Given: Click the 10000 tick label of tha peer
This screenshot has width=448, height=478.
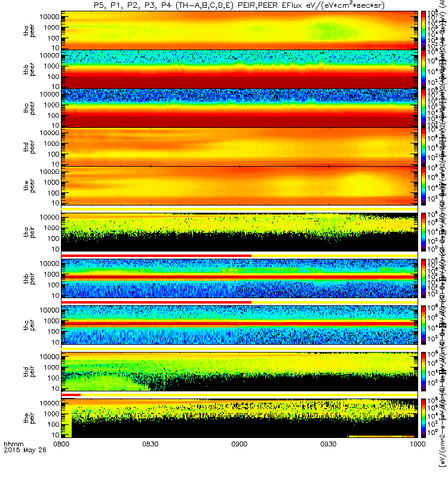Looking at the screenshot, I should click(50, 17).
